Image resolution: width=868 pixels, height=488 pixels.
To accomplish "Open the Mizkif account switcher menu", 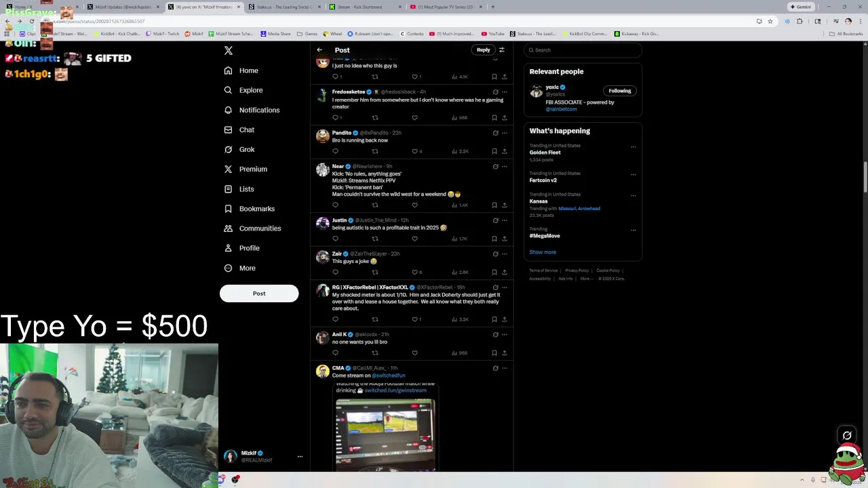I will 260,457.
